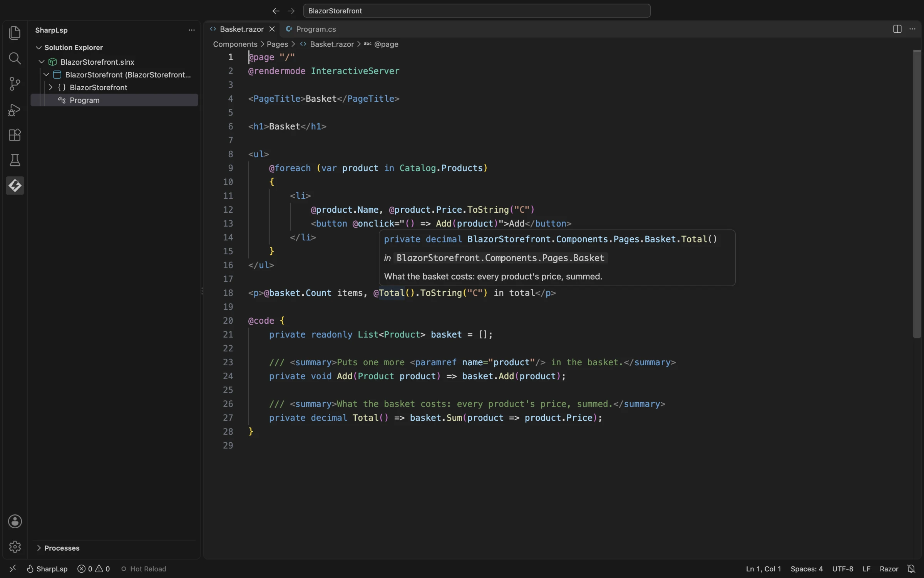Open the Explorer view in activity bar
This screenshot has width=924, height=578.
pos(15,33)
